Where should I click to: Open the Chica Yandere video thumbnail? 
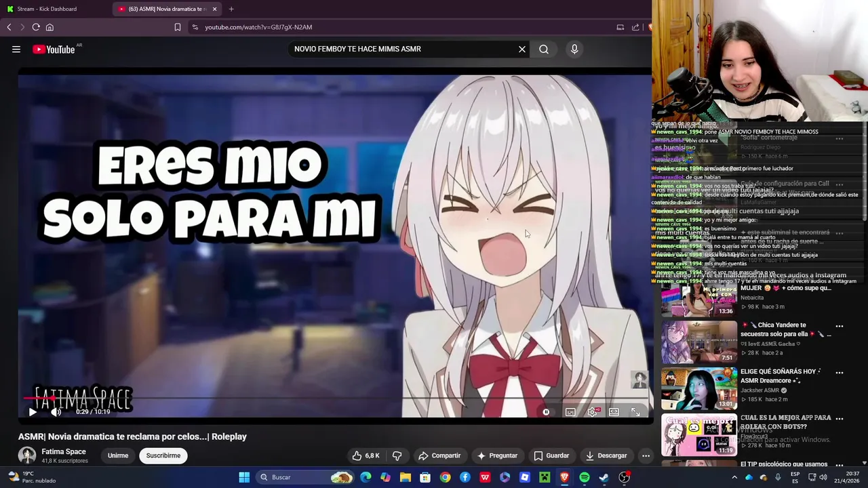click(x=698, y=342)
